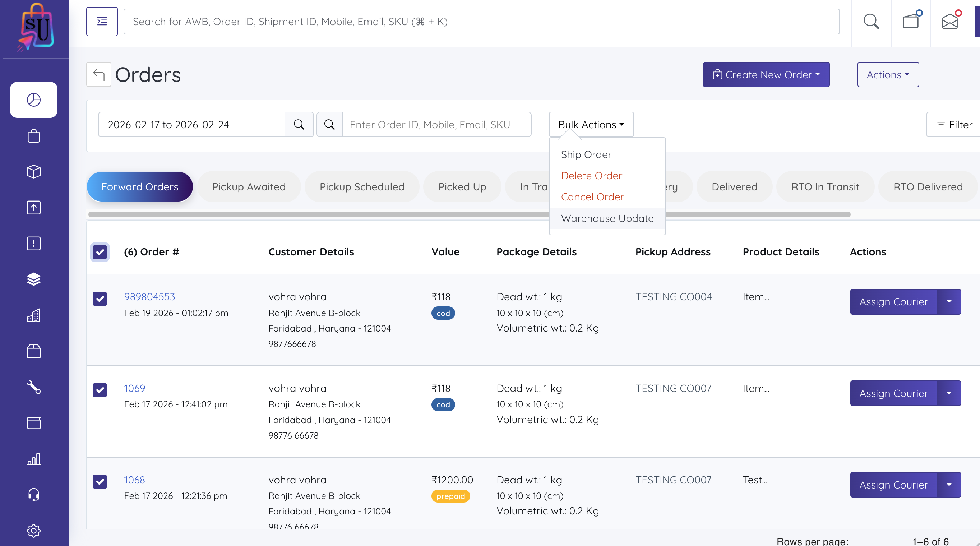Click the back arrow beside Orders title

[x=99, y=75]
